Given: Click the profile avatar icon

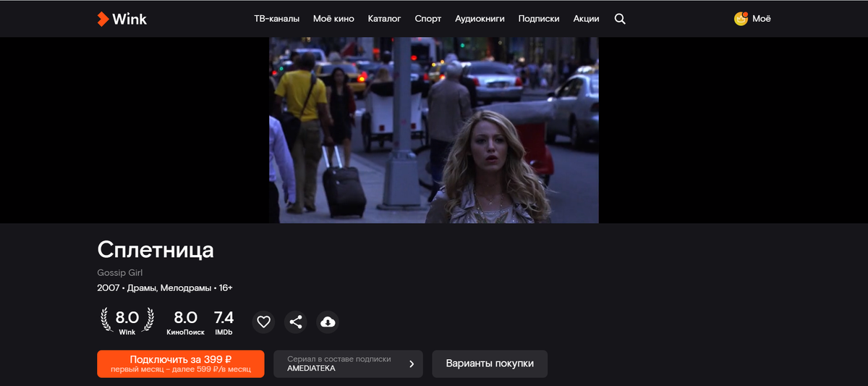Looking at the screenshot, I should (741, 19).
